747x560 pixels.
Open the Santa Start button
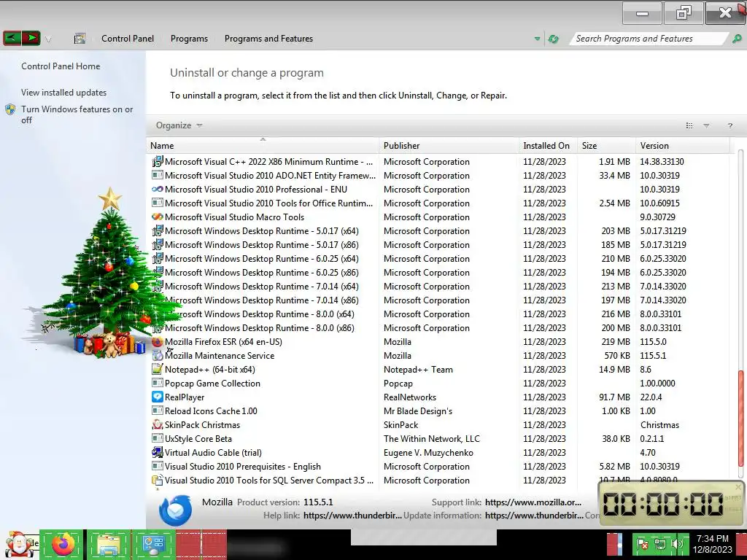tap(19, 545)
